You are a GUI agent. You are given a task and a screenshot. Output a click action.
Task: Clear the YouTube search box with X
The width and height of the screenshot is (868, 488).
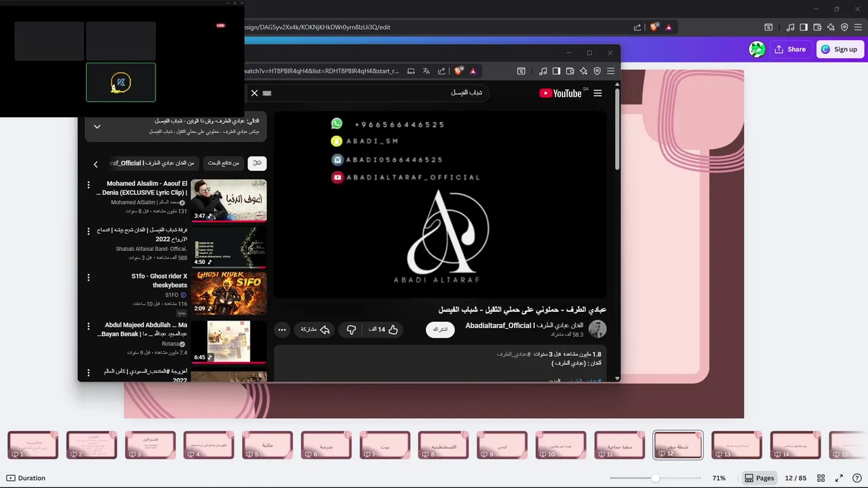coord(254,93)
